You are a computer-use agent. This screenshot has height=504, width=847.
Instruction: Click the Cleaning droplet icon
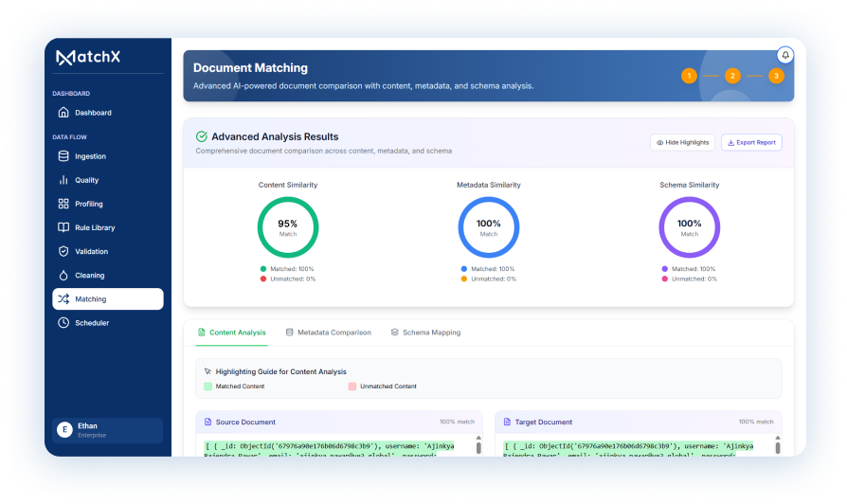pos(63,275)
